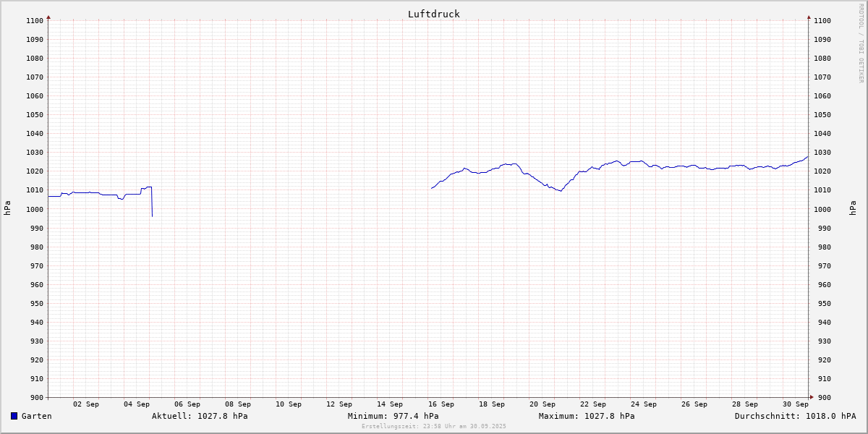Click the Maximum 1027.8 hPa value
The width and height of the screenshot is (868, 434).
pos(587,416)
